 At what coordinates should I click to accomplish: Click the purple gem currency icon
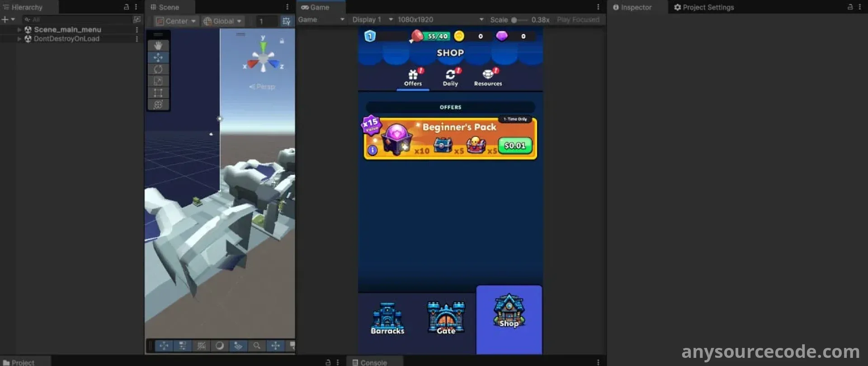pos(502,36)
